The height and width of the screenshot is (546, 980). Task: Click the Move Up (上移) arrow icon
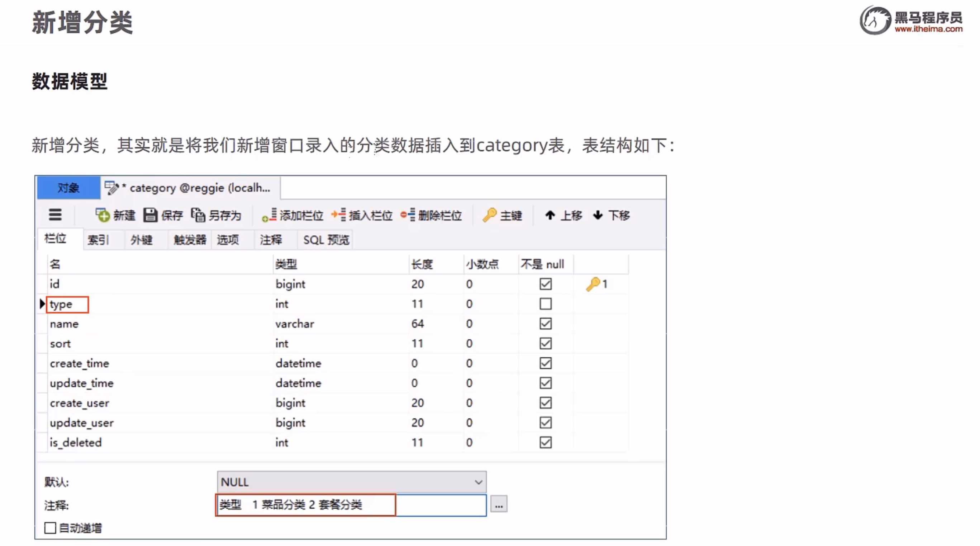pyautogui.click(x=550, y=215)
